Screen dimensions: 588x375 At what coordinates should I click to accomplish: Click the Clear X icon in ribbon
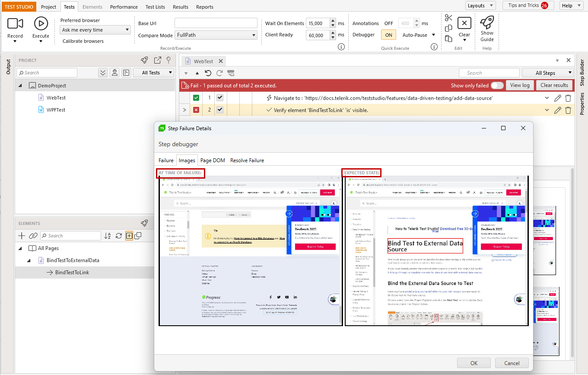[464, 23]
